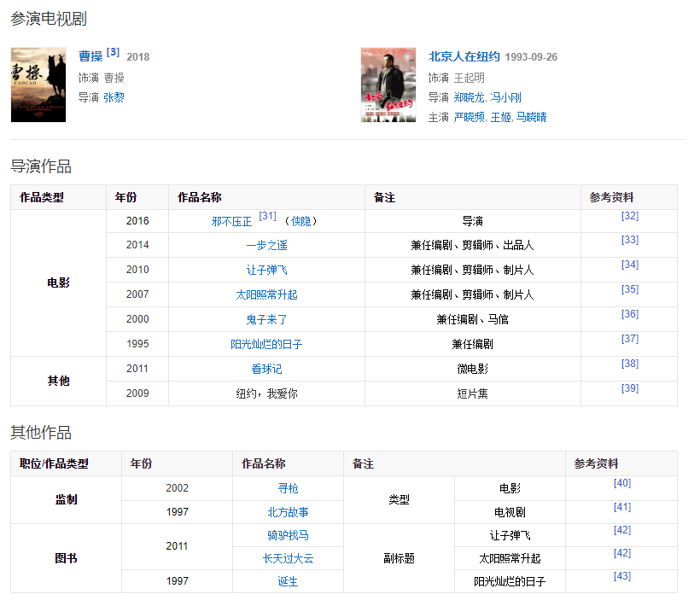Click director 张黎 link
Image resolution: width=700 pixels, height=606 pixels.
point(114,97)
